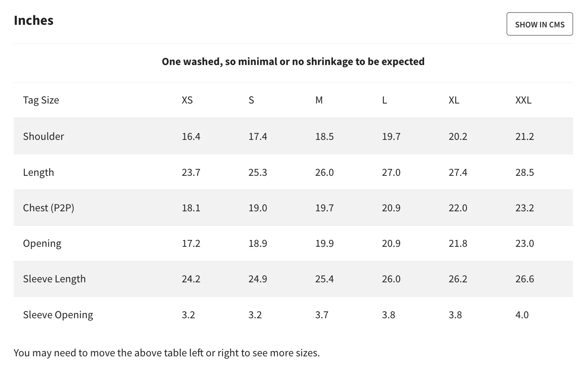
Task: Click the one washed shrinkage notice text
Action: pos(293,62)
